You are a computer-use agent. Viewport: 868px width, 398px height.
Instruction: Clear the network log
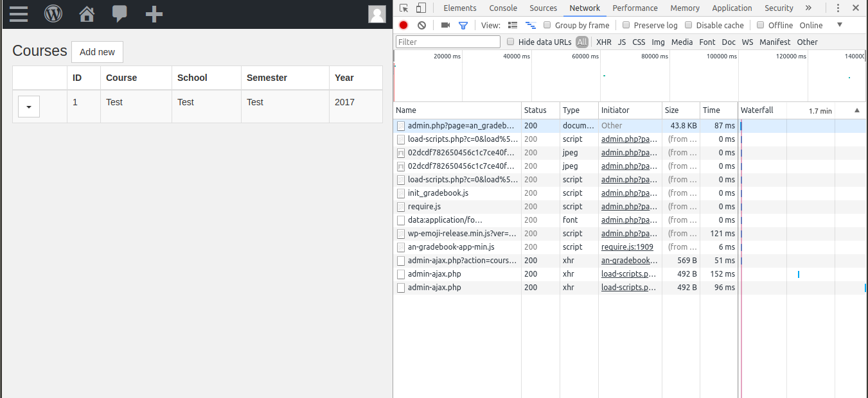421,25
